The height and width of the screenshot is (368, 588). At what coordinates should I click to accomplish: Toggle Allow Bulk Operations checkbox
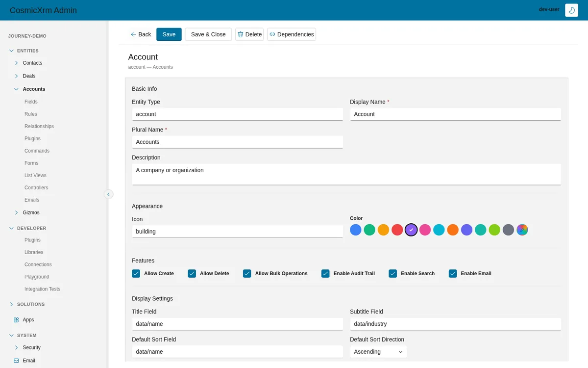tap(247, 273)
